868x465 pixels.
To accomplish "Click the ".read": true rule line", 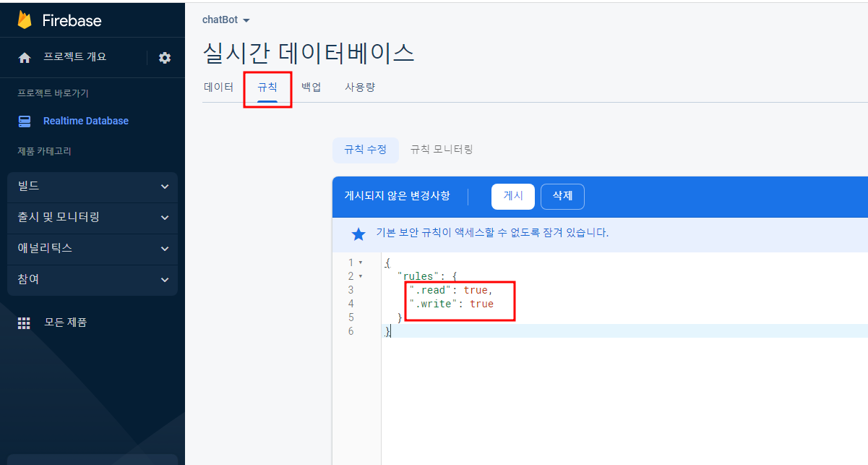I will 451,290.
